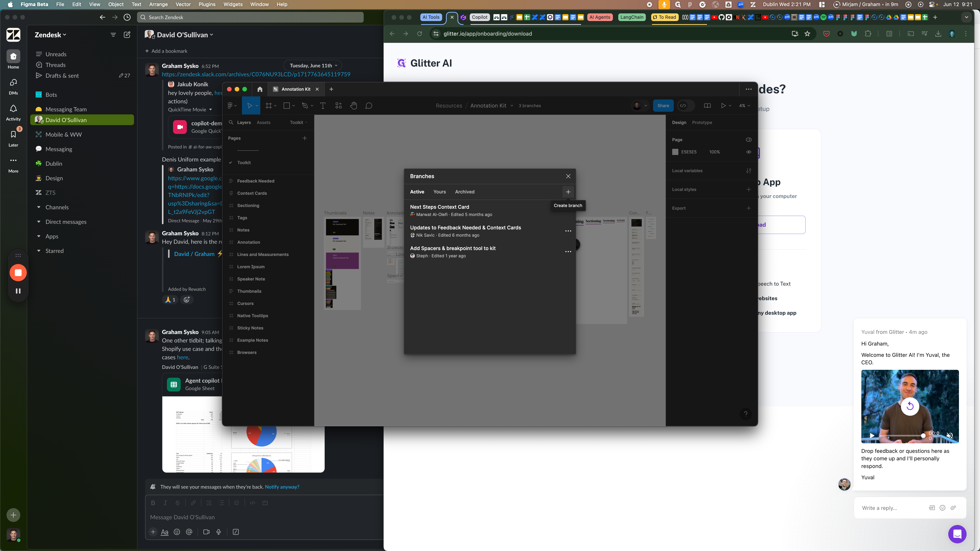Collapse the Channels section in Slack
Image resolution: width=980 pixels, height=551 pixels.
pyautogui.click(x=38, y=207)
